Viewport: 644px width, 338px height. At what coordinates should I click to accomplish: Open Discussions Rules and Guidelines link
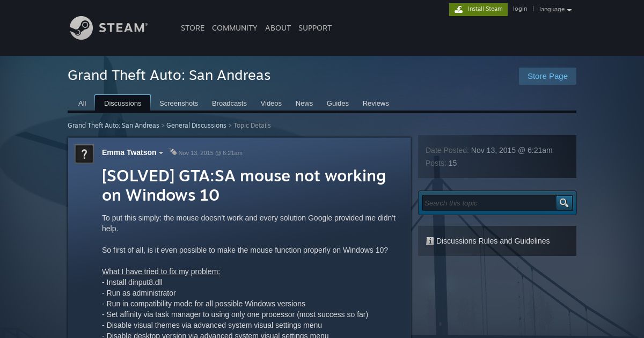493,241
